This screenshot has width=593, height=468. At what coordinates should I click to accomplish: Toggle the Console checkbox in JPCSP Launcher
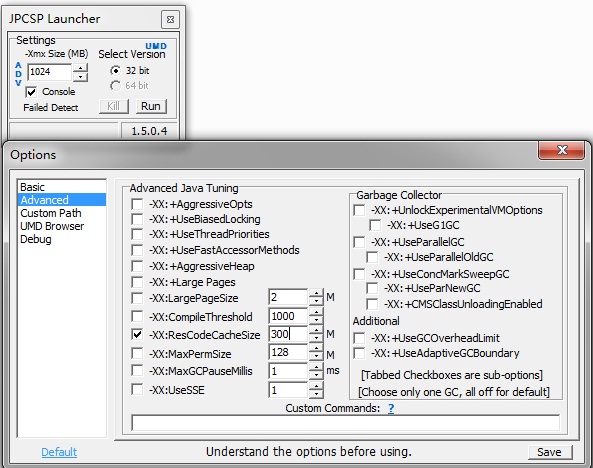pyautogui.click(x=31, y=92)
